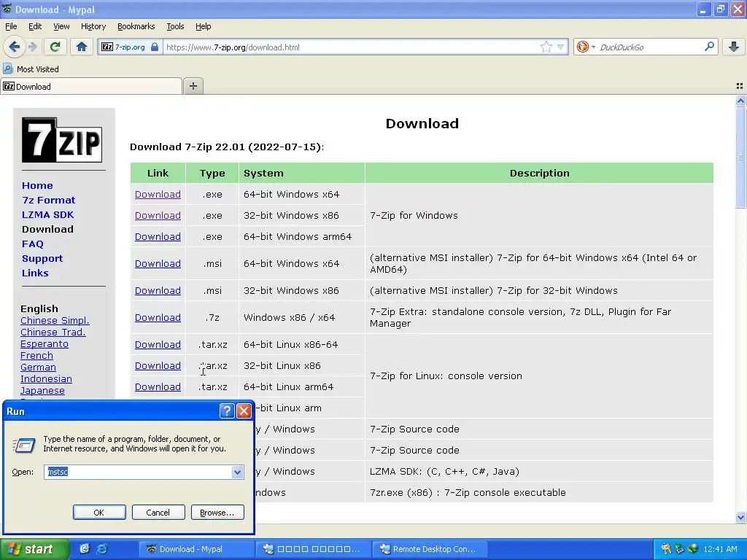Go back using the browser back arrow
747x560 pixels.
pyautogui.click(x=14, y=47)
